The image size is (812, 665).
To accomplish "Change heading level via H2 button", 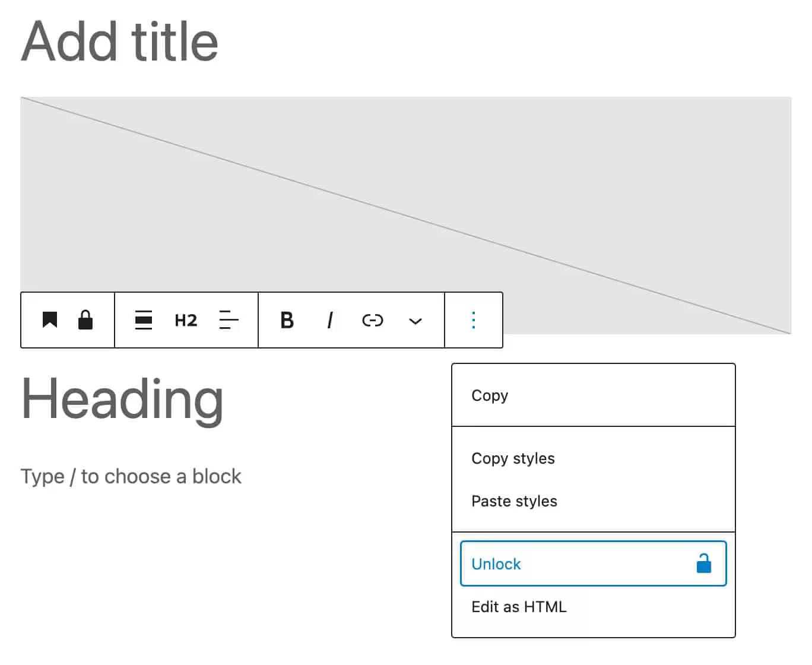I will click(x=186, y=321).
